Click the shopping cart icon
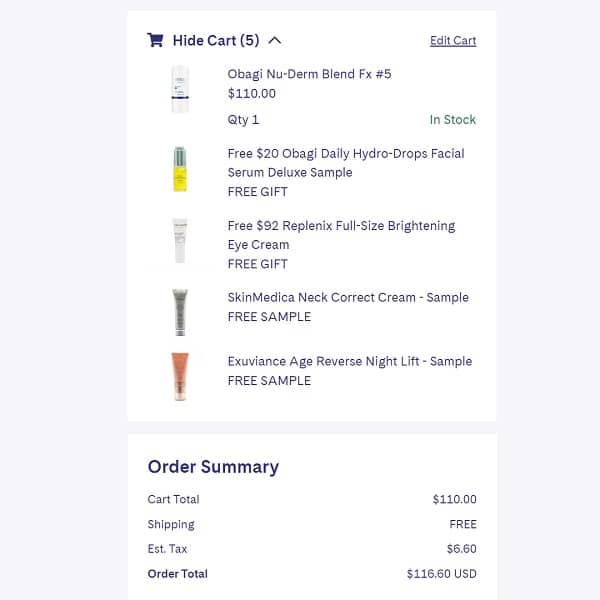The height and width of the screenshot is (600, 600). [155, 41]
